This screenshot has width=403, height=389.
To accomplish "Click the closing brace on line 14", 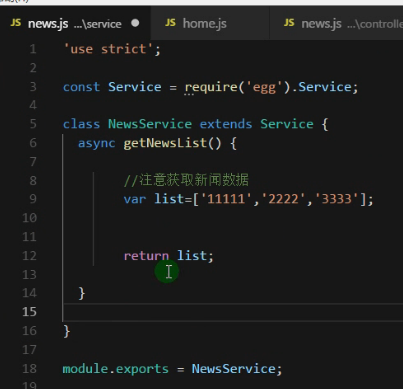I will (x=82, y=293).
